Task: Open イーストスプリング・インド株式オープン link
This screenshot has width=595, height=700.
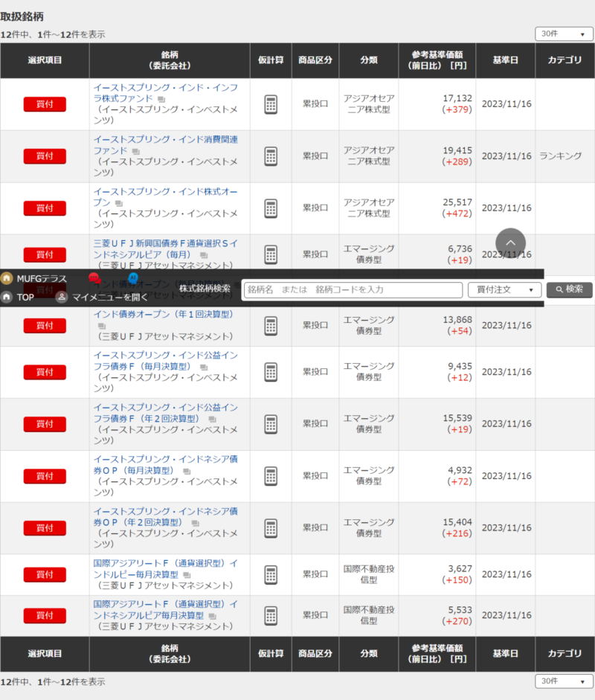Action: (x=165, y=197)
